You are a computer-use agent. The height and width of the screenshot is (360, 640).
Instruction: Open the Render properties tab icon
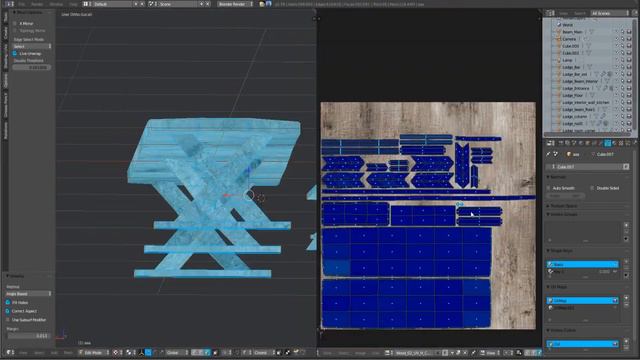coord(560,143)
